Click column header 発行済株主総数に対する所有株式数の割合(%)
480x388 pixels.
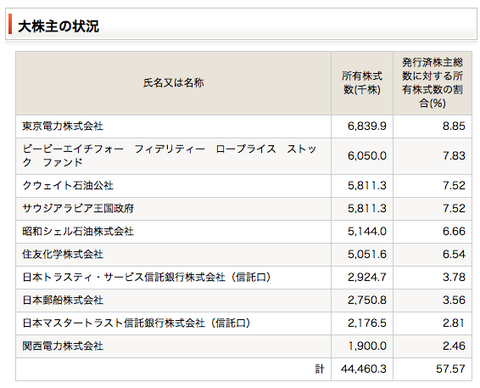pyautogui.click(x=432, y=83)
